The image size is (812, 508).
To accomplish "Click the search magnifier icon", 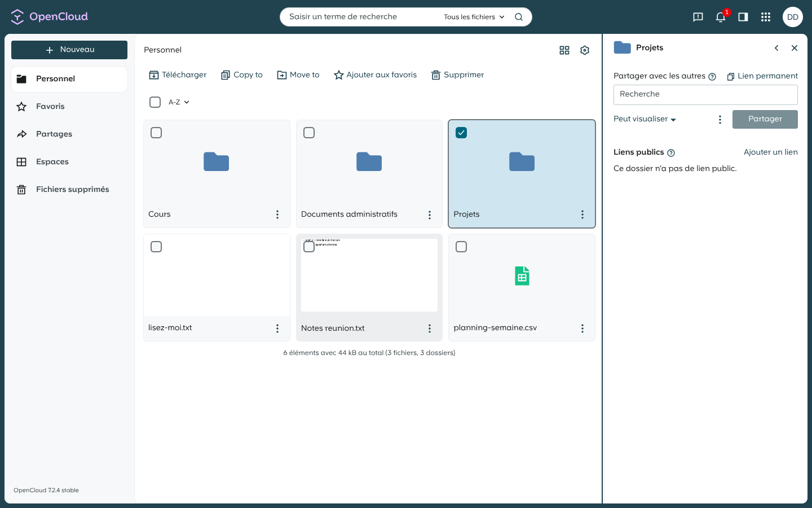I will coord(519,17).
